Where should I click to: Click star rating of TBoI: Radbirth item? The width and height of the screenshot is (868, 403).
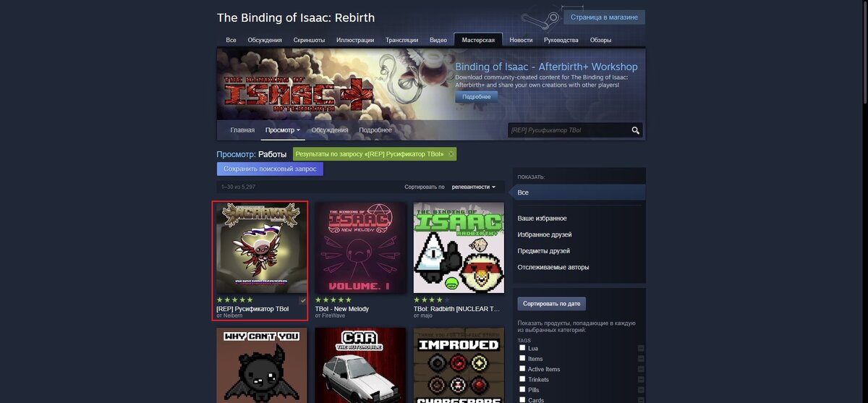[432, 300]
